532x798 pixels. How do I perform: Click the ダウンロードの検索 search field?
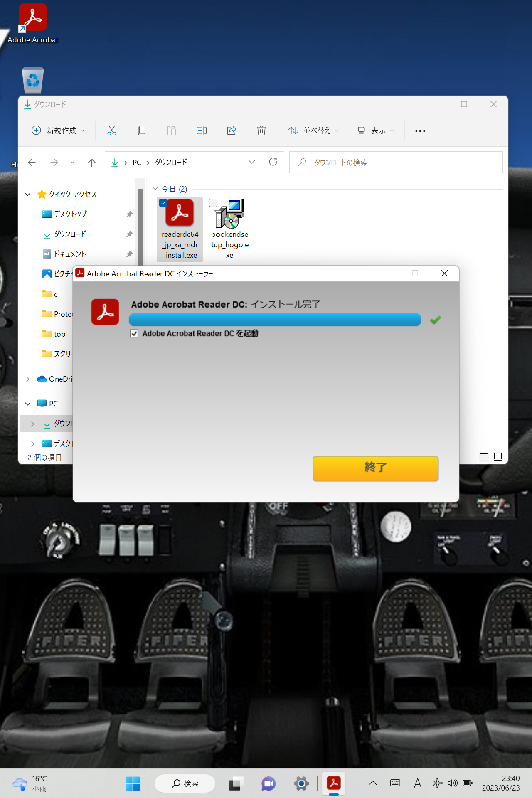coord(396,162)
